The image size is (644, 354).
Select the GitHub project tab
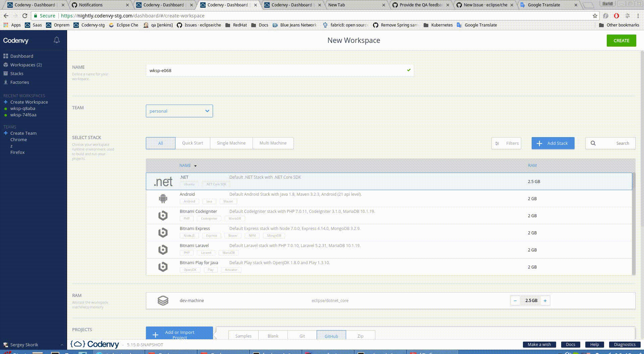331,336
